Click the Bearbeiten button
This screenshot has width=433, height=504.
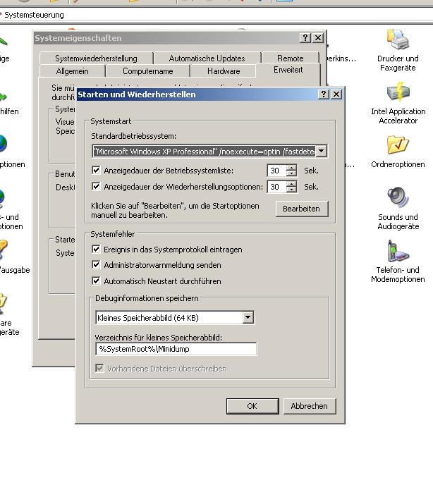point(301,209)
